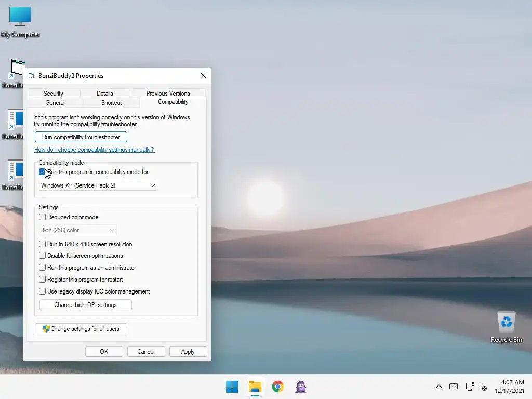Open the Shortcut tab

[111, 103]
